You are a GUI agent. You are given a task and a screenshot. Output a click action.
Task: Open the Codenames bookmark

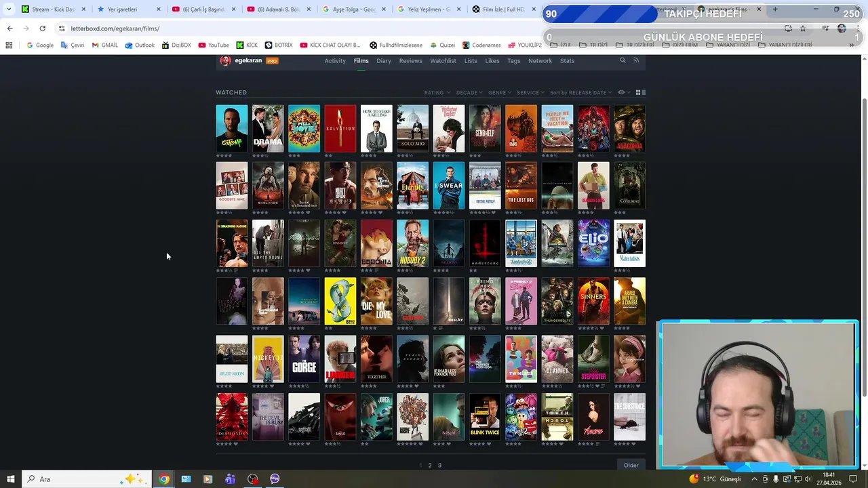[481, 45]
